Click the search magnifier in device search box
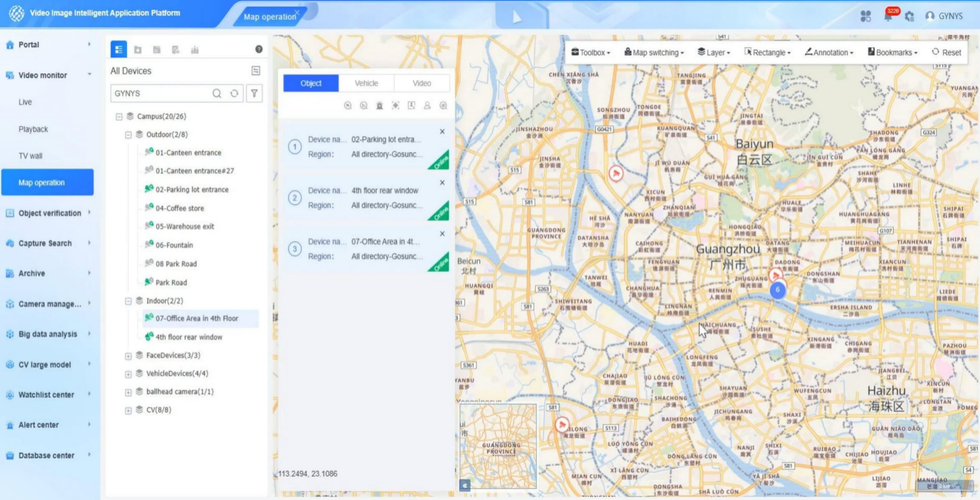 pyautogui.click(x=217, y=93)
